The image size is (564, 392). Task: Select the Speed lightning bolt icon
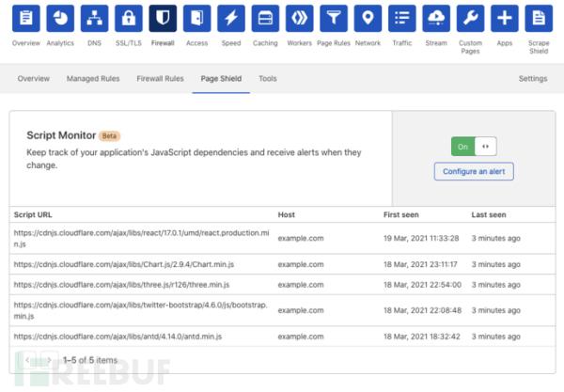[x=231, y=18]
